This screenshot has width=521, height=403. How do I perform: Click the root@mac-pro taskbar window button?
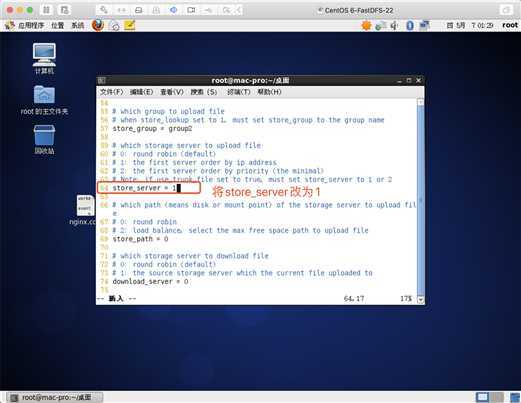(55, 397)
